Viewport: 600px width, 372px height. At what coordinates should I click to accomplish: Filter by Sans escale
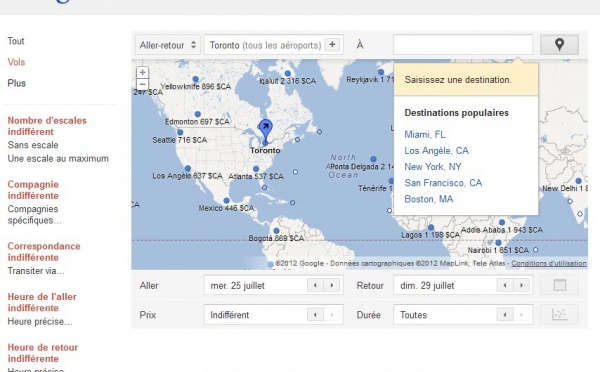(x=33, y=145)
